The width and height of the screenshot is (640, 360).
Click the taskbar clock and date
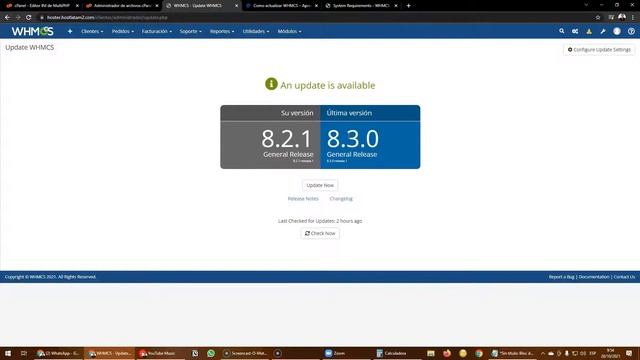click(x=611, y=353)
